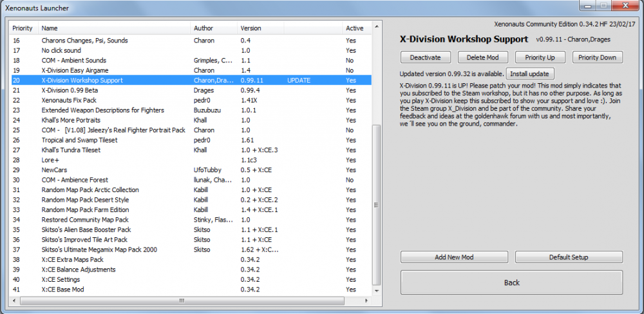Click the Deactivate button
Image resolution: width=644 pixels, height=314 pixels.
tap(426, 57)
